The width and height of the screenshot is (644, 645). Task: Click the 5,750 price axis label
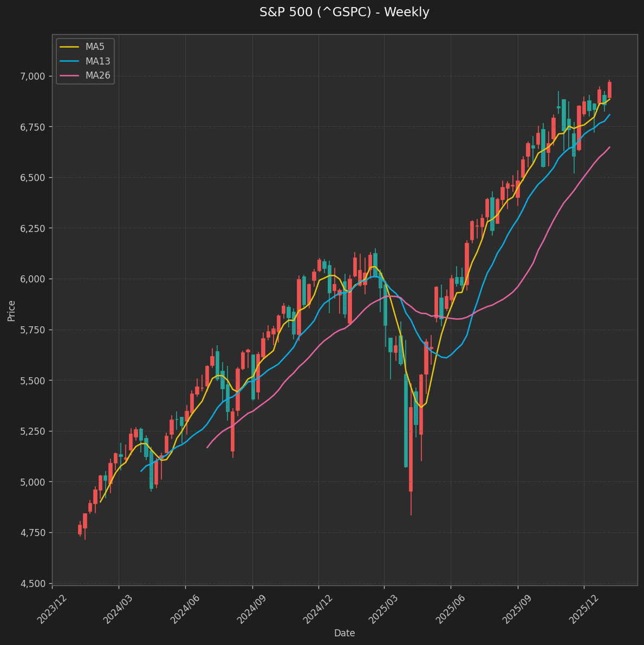tap(32, 330)
